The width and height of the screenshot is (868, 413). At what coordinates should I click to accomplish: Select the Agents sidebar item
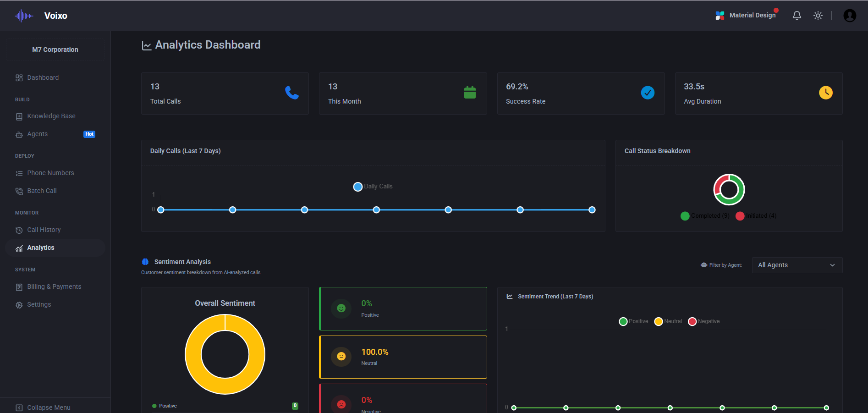coord(37,134)
